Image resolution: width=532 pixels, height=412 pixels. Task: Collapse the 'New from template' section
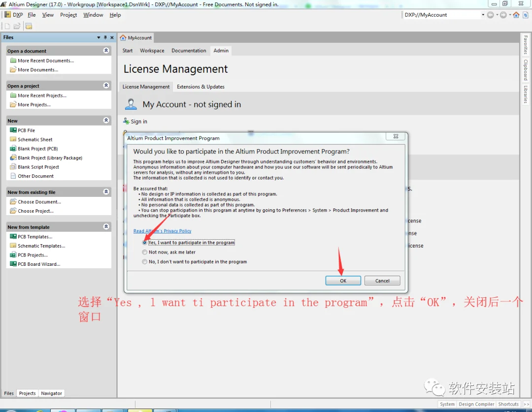(x=106, y=226)
